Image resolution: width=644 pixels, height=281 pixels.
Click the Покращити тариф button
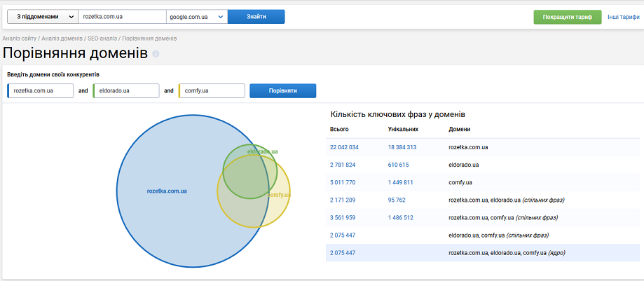coord(567,18)
